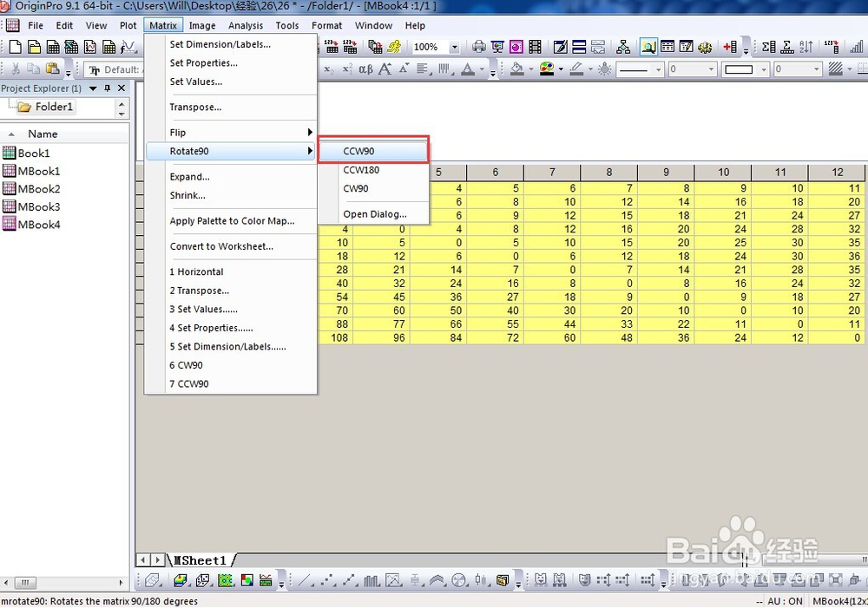The image size is (868, 608).
Task: Click the lightbulb Lighting Control icon
Action: click(604, 69)
